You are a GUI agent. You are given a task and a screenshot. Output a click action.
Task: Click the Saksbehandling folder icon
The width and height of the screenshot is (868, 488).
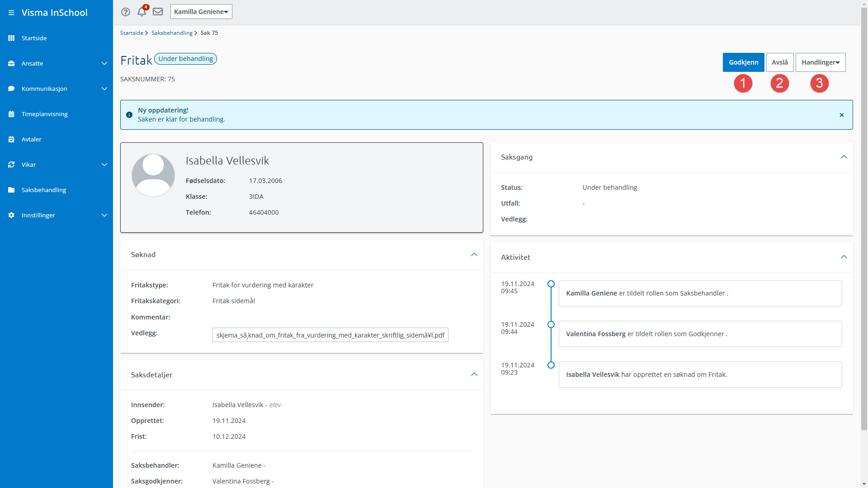[x=11, y=190]
